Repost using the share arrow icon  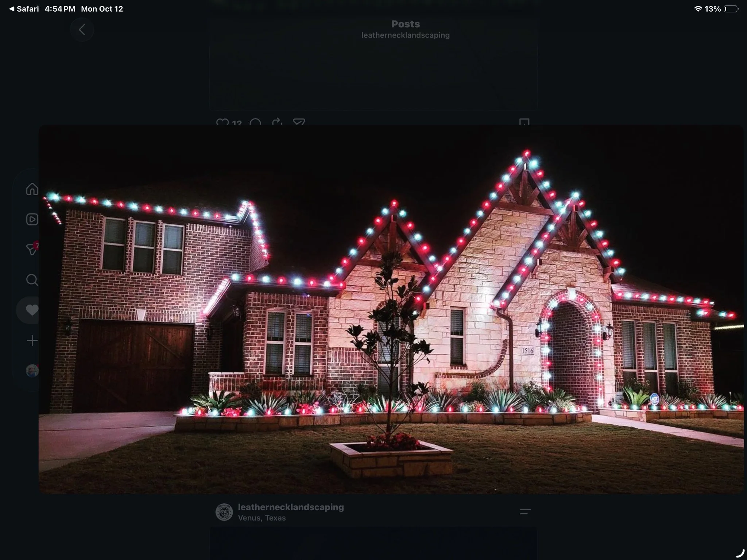[277, 122]
